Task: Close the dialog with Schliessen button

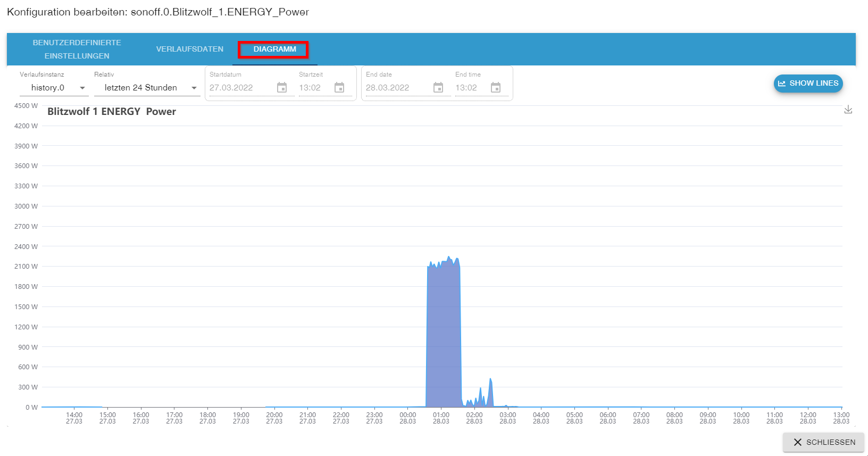Action: [824, 442]
